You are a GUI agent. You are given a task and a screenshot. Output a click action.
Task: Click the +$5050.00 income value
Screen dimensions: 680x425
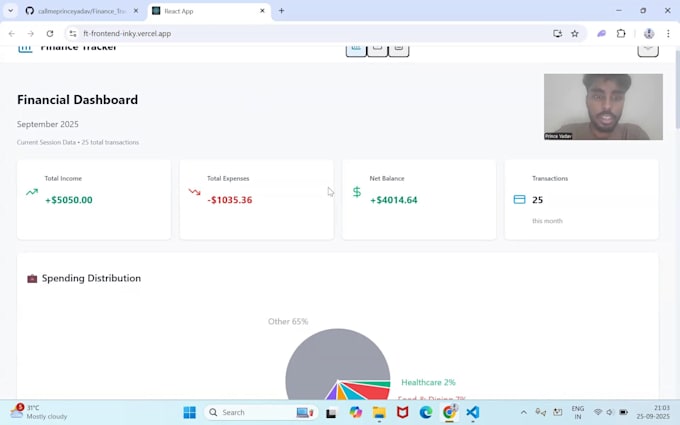pos(69,200)
